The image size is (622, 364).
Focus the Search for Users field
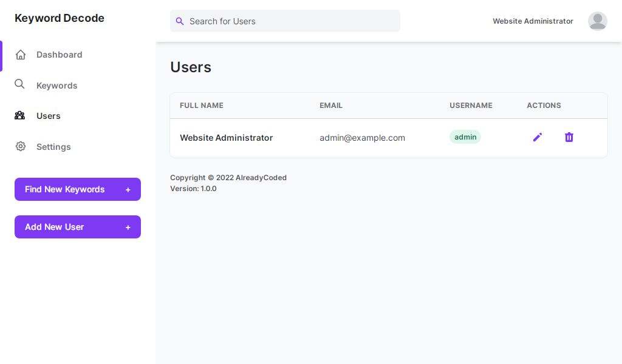pyautogui.click(x=292, y=21)
